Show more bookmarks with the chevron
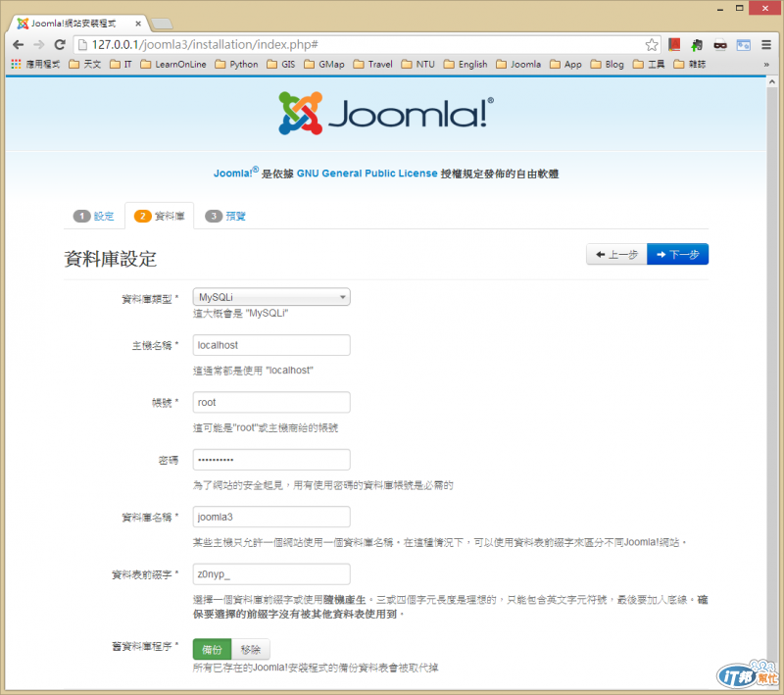784x695 pixels. point(766,65)
